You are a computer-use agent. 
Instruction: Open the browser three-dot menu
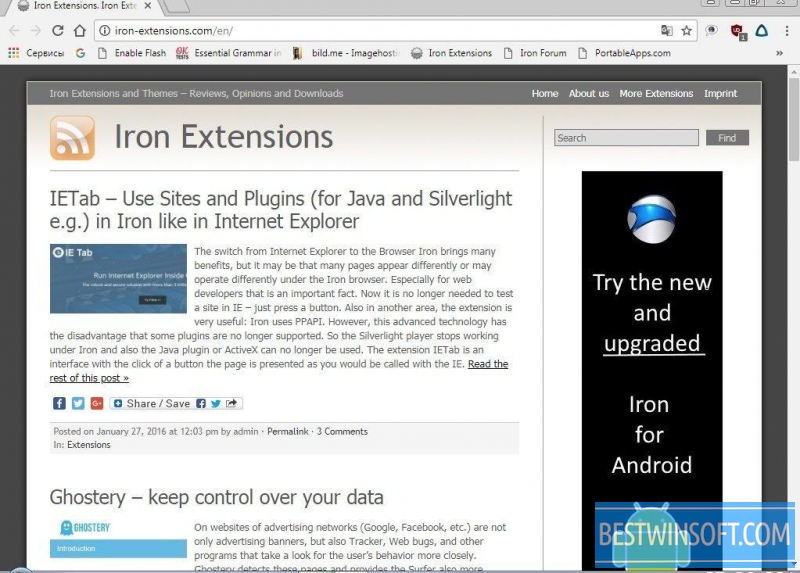[x=787, y=31]
